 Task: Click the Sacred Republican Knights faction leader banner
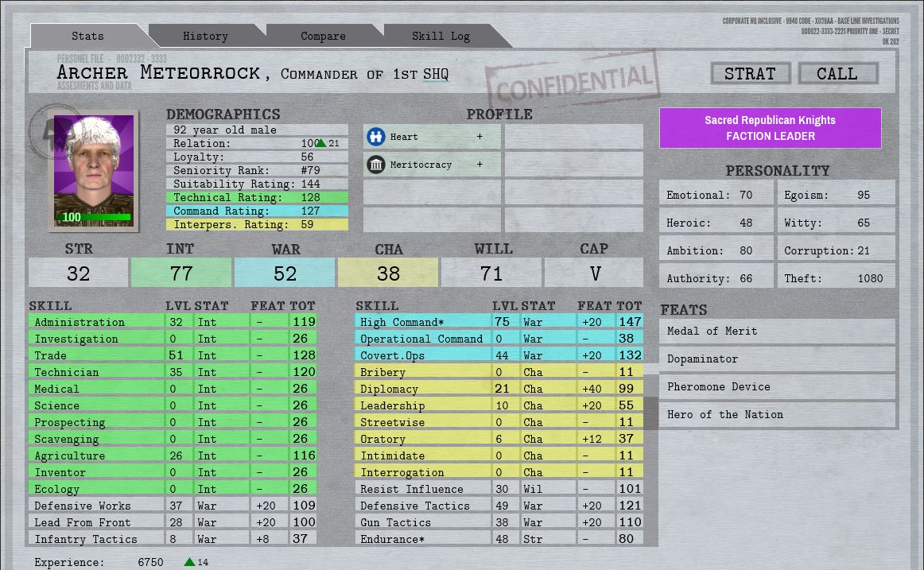[x=770, y=127]
